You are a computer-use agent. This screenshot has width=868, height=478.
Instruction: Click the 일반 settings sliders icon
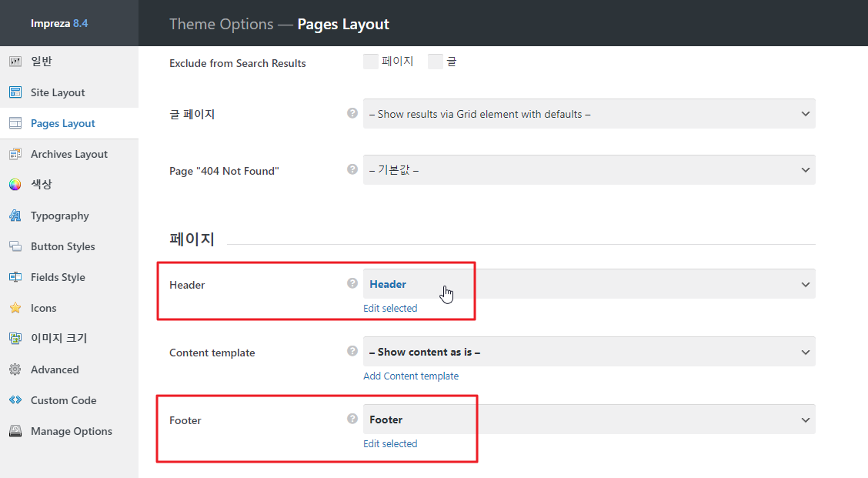tap(15, 62)
